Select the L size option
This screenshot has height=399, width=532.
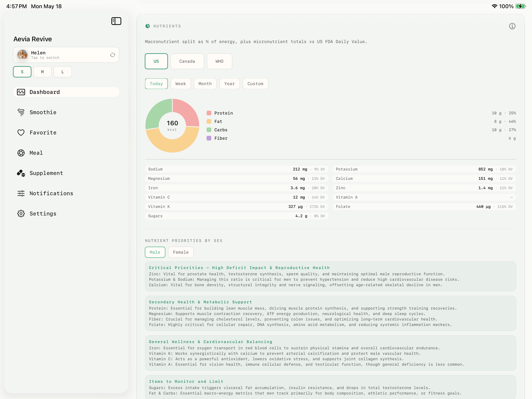point(63,72)
